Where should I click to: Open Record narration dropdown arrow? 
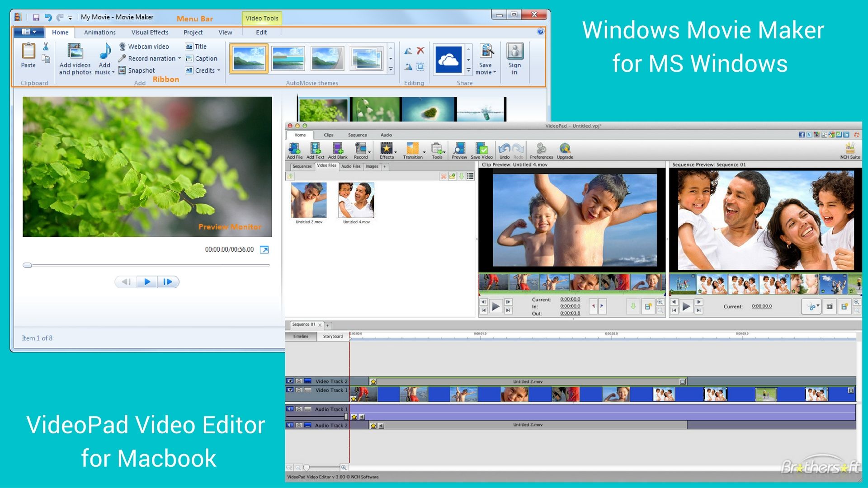click(179, 58)
